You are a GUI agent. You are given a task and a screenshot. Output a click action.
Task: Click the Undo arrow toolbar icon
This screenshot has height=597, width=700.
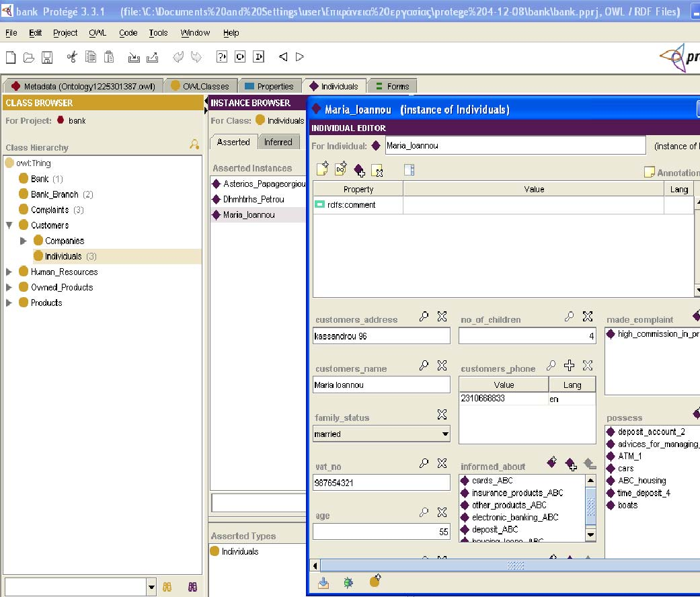pyautogui.click(x=178, y=56)
